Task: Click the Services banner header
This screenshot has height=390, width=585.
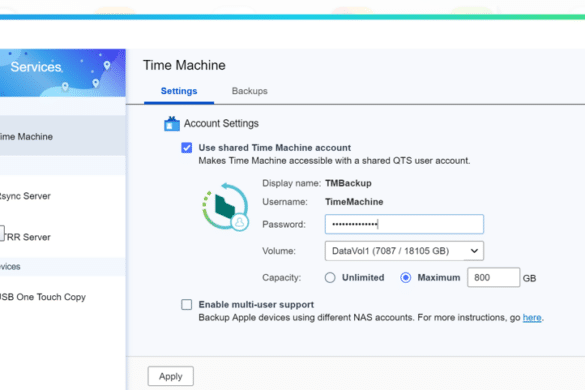Action: click(x=63, y=73)
